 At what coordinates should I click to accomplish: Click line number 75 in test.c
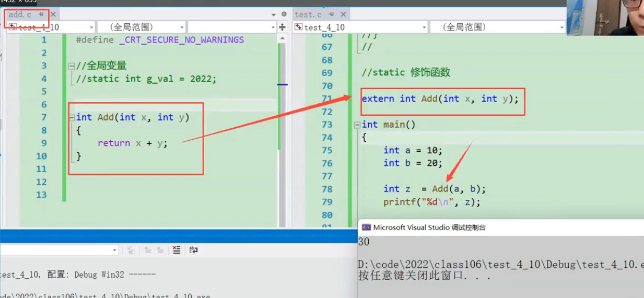[x=327, y=151]
